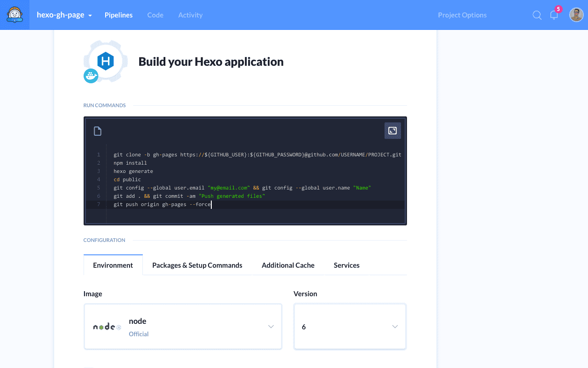The height and width of the screenshot is (368, 588).
Task: Click line number 1 in the gutter
Action: [98, 155]
